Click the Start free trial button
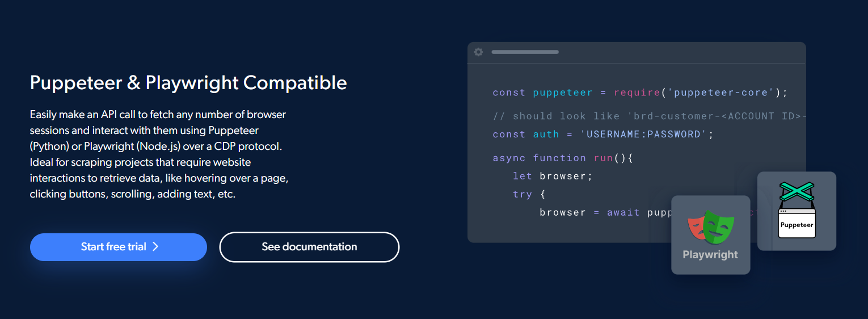The image size is (868, 319). (x=119, y=247)
